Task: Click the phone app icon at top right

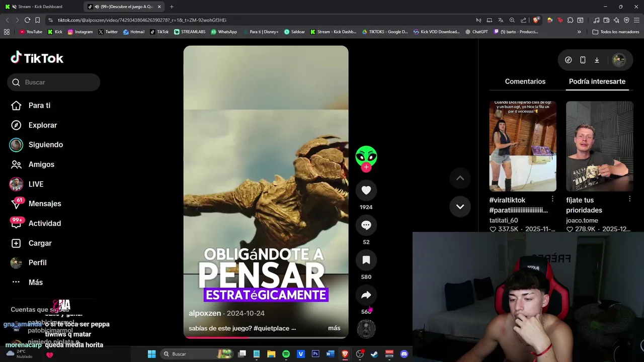Action: pos(583,60)
